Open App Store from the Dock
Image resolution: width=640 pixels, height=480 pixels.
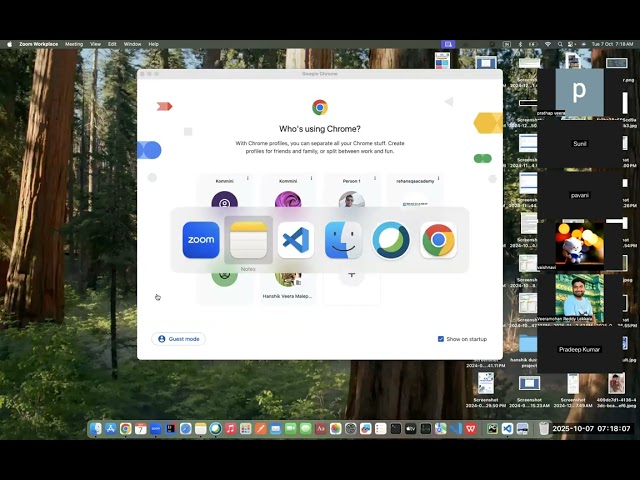click(111, 429)
